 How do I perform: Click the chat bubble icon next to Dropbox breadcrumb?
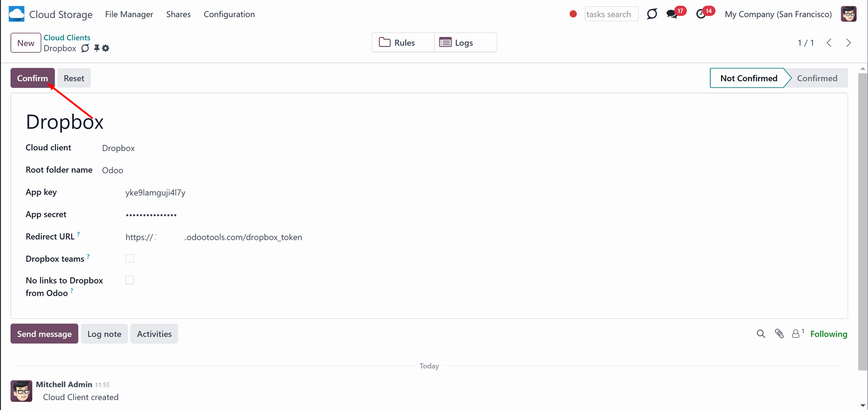[x=85, y=48]
